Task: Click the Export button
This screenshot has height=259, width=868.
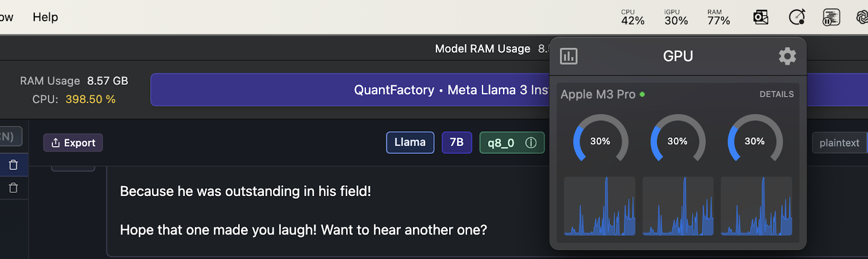Action: pos(73,143)
